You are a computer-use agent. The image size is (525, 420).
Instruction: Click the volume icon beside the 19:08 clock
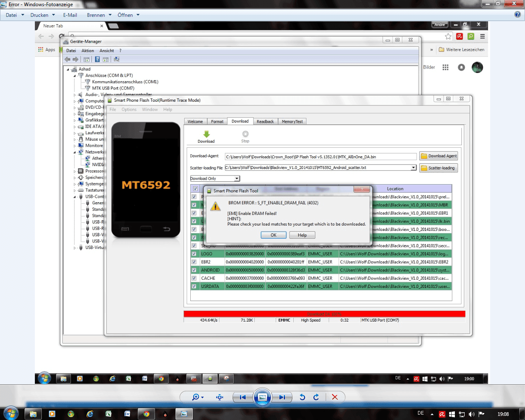(472, 414)
